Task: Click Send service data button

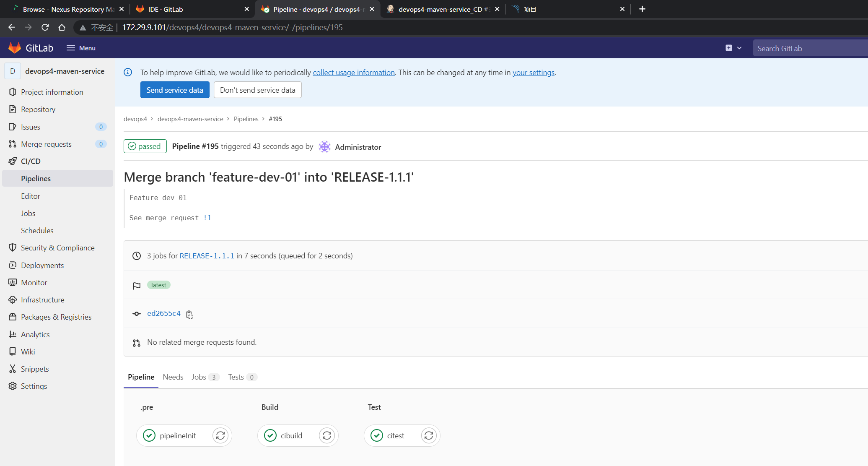Action: [x=175, y=90]
